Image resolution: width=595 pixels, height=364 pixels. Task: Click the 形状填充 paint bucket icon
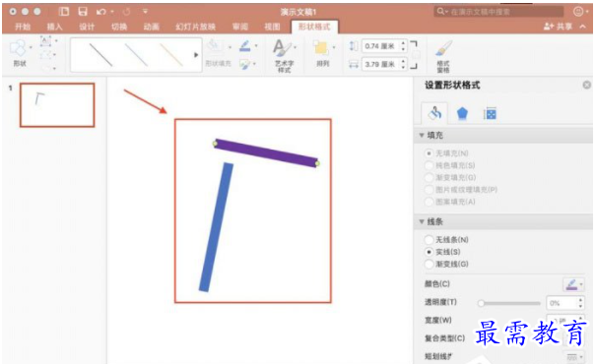215,46
